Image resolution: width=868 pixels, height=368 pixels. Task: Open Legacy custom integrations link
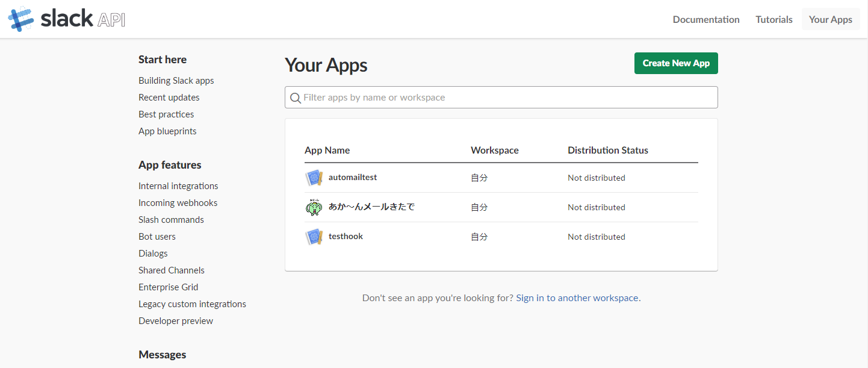click(x=192, y=304)
